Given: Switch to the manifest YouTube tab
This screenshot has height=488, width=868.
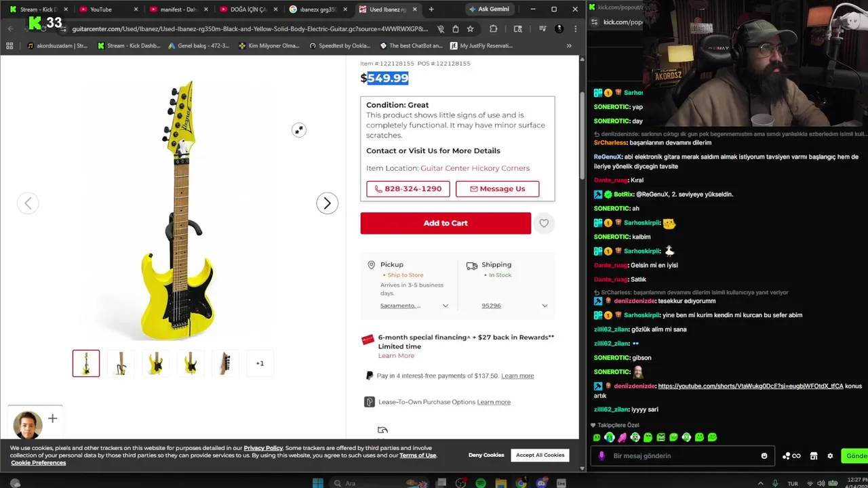Looking at the screenshot, I should pyautogui.click(x=178, y=9).
